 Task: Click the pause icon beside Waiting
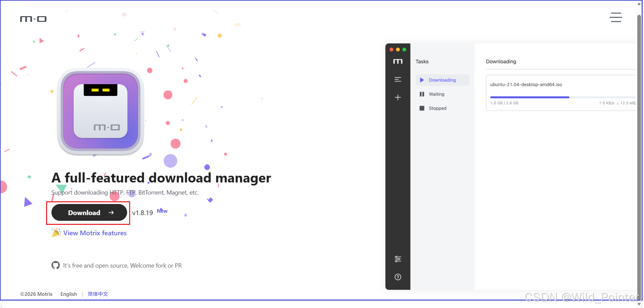click(x=422, y=94)
